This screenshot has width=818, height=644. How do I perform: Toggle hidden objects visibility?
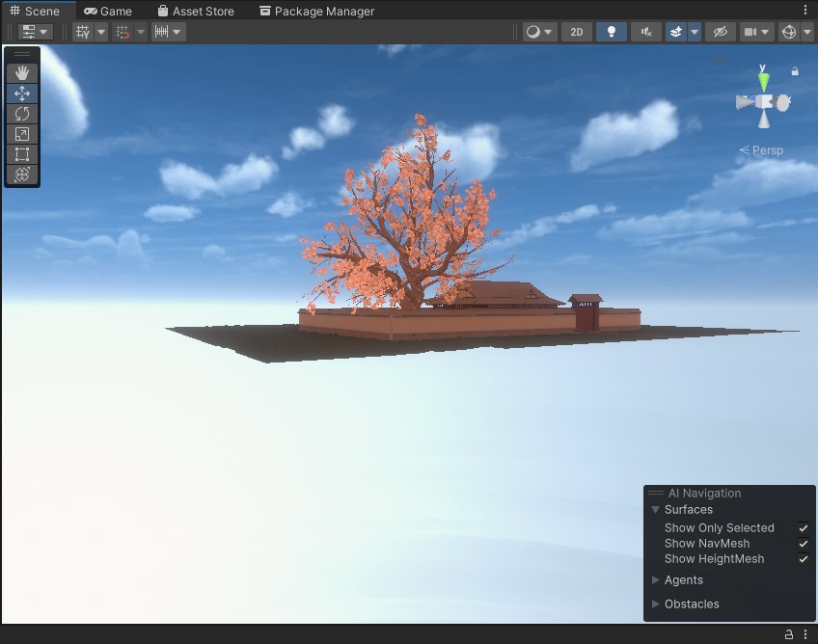(721, 32)
